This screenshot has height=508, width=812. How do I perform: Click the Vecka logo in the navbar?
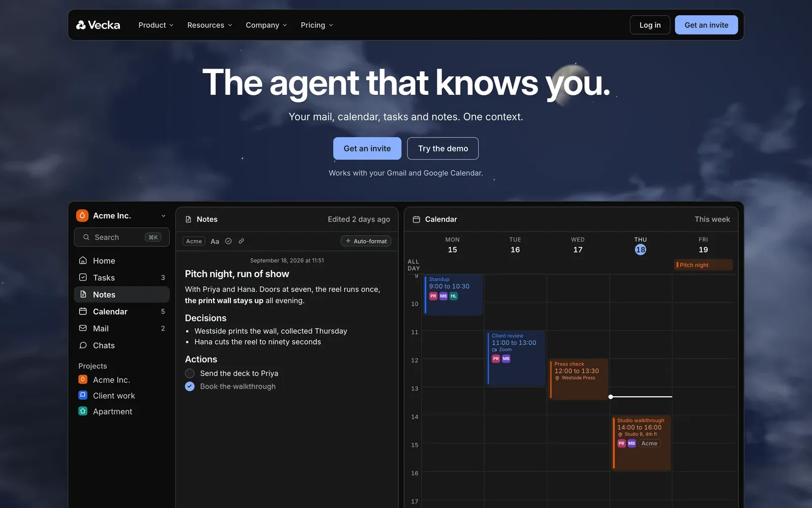point(98,25)
